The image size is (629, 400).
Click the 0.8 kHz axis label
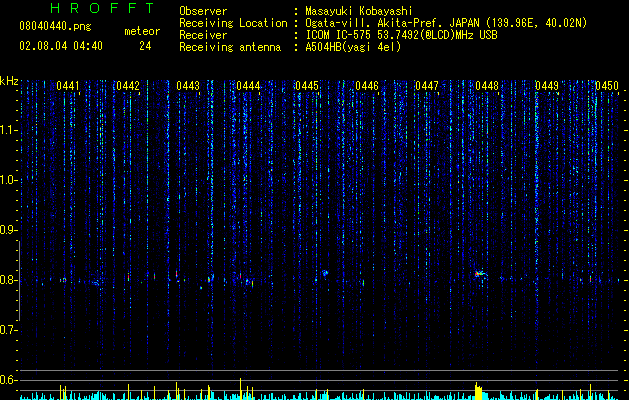[x=8, y=280]
